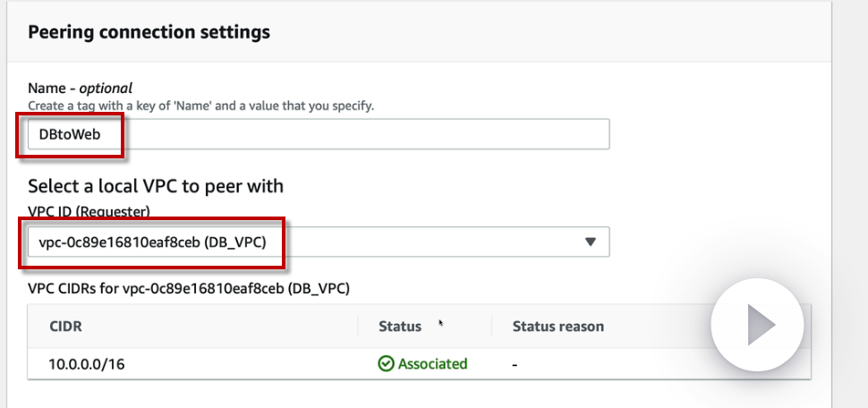
Task: Click the VPC ID dropdown arrow
Action: pyautogui.click(x=590, y=242)
